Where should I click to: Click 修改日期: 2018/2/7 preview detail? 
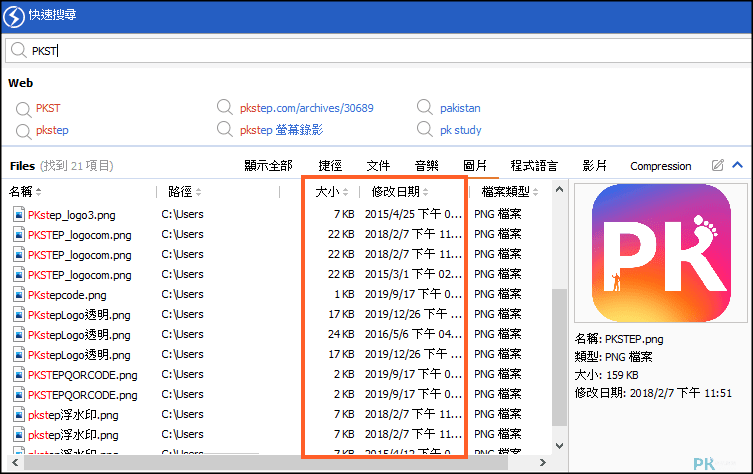pyautogui.click(x=653, y=393)
